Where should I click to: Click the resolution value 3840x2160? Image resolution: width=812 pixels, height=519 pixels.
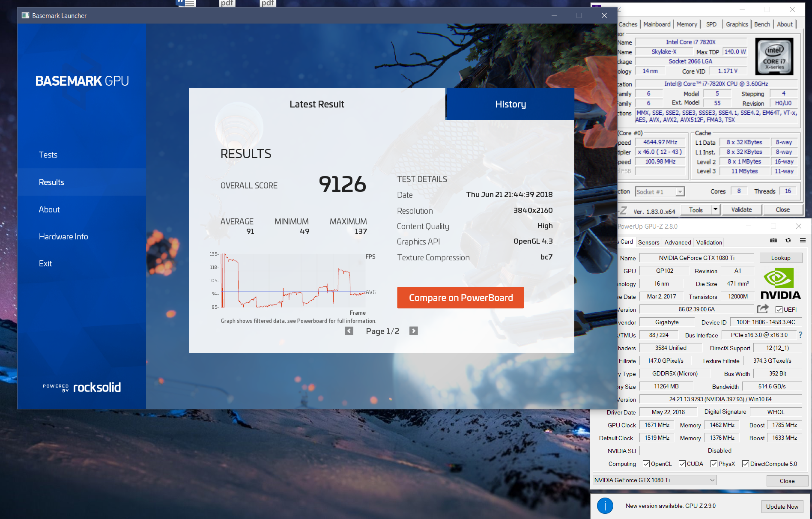coord(533,210)
